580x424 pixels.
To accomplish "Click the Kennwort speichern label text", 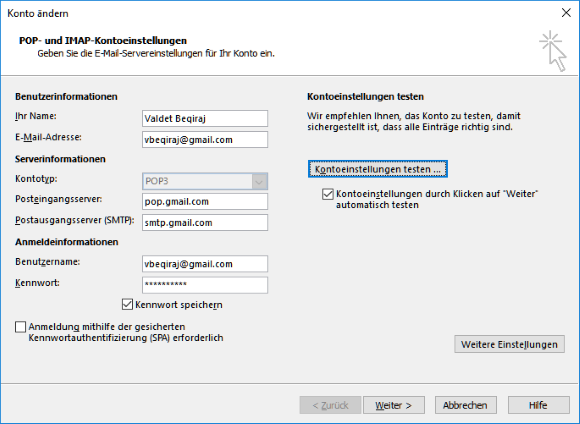I will click(179, 305).
